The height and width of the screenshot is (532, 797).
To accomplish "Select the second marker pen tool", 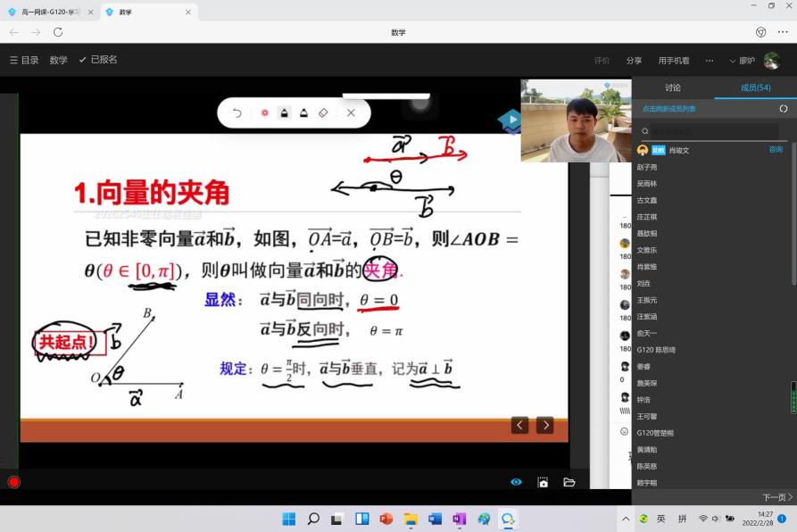I will tap(303, 113).
